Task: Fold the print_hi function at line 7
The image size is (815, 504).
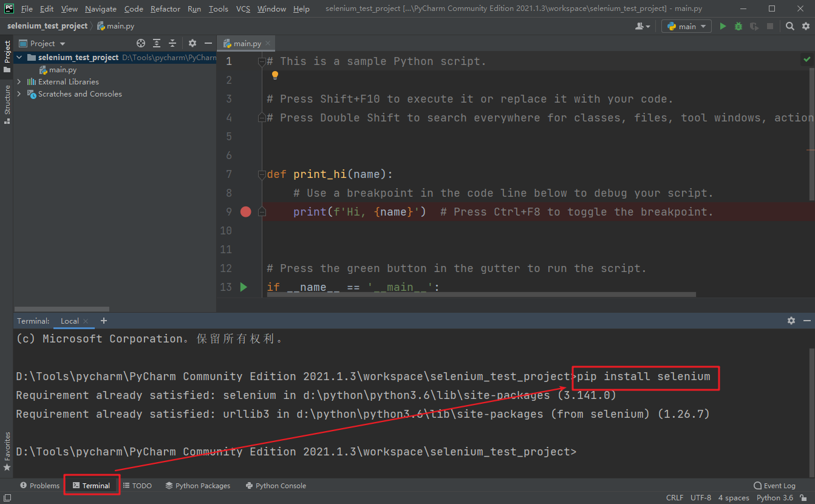Action: pos(262,174)
